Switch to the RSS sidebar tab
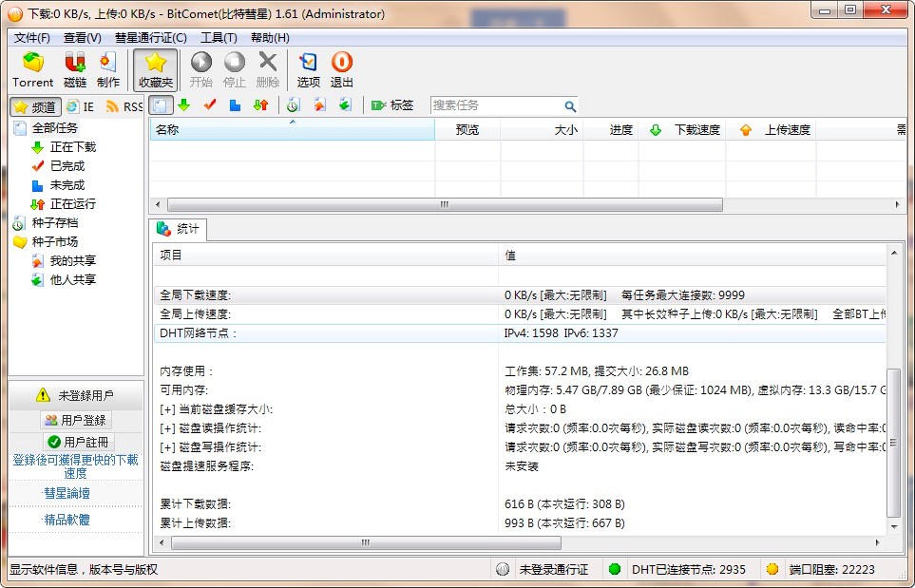Viewport: 915px width, 588px height. coord(124,106)
